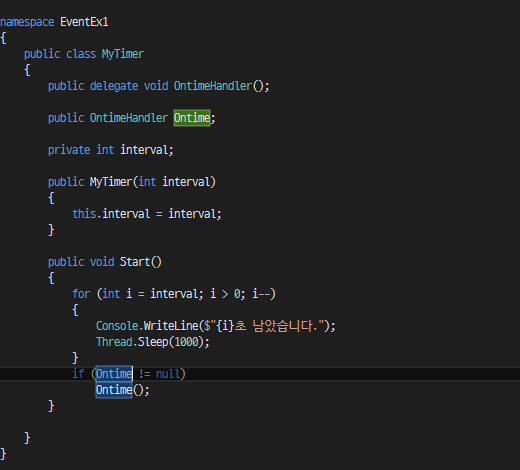
Task: Click the 'for' keyword
Action: click(x=81, y=294)
